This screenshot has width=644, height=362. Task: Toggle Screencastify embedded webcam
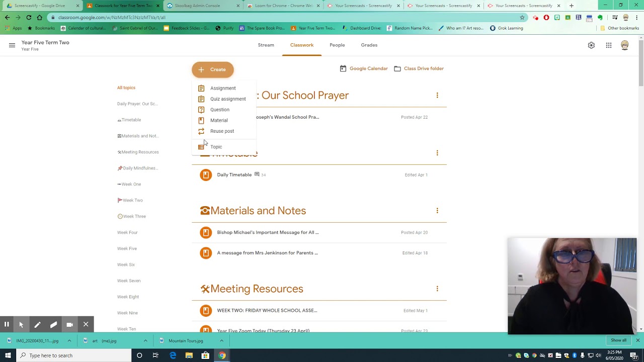[x=69, y=325]
